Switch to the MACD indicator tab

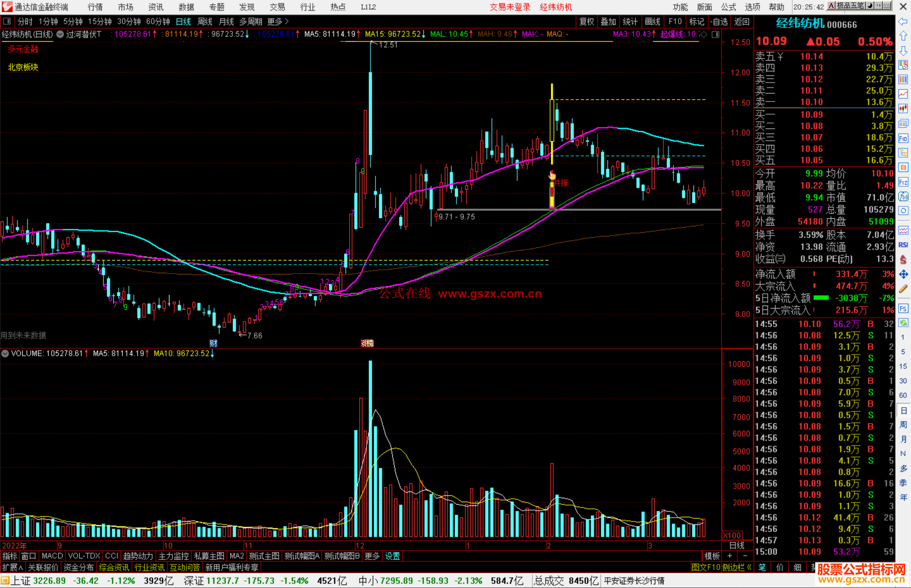tap(52, 556)
